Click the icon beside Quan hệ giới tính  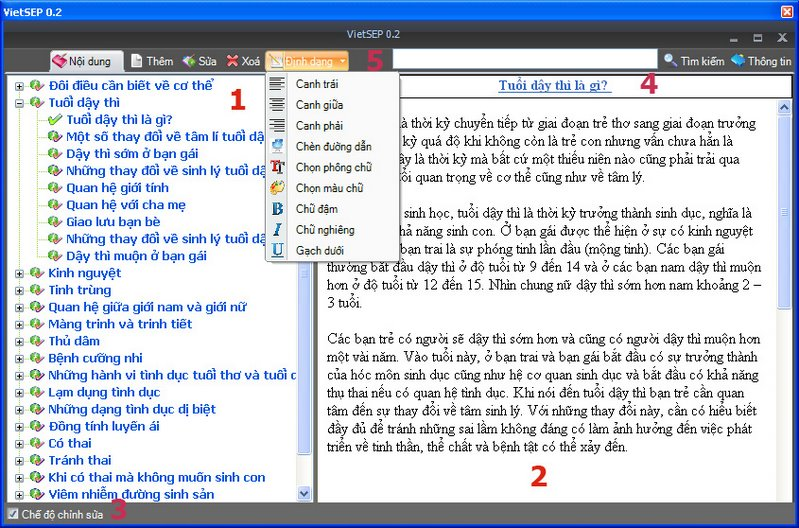click(x=55, y=188)
